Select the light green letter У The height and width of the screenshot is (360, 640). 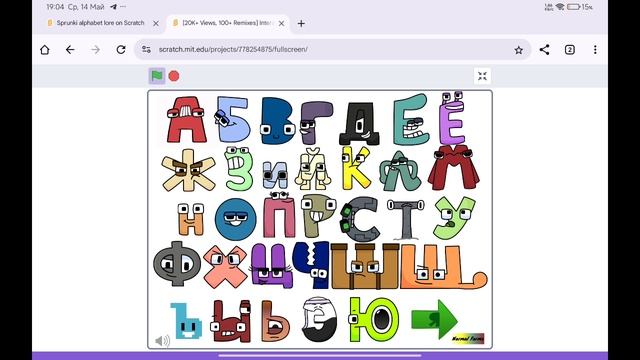coord(454,218)
